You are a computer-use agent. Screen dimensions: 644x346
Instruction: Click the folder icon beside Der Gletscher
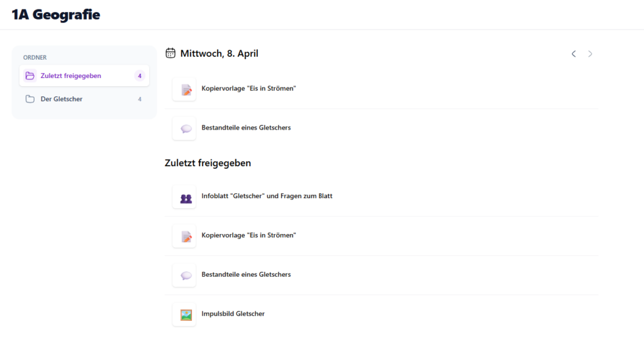click(x=30, y=99)
